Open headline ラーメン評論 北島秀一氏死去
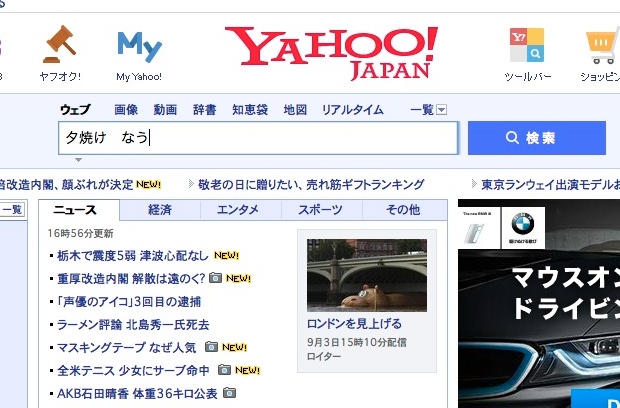620x408 pixels. pyautogui.click(x=133, y=325)
